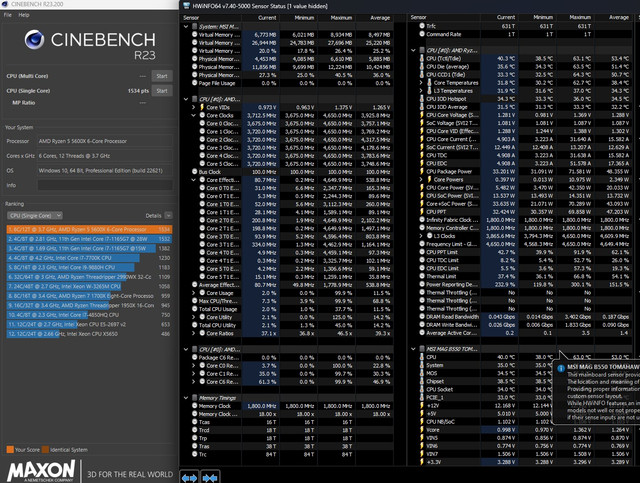Screen dimensions: 640x483
Task: Select the i7-1165G7 @ 28W ranking entry
Action: 89,239
